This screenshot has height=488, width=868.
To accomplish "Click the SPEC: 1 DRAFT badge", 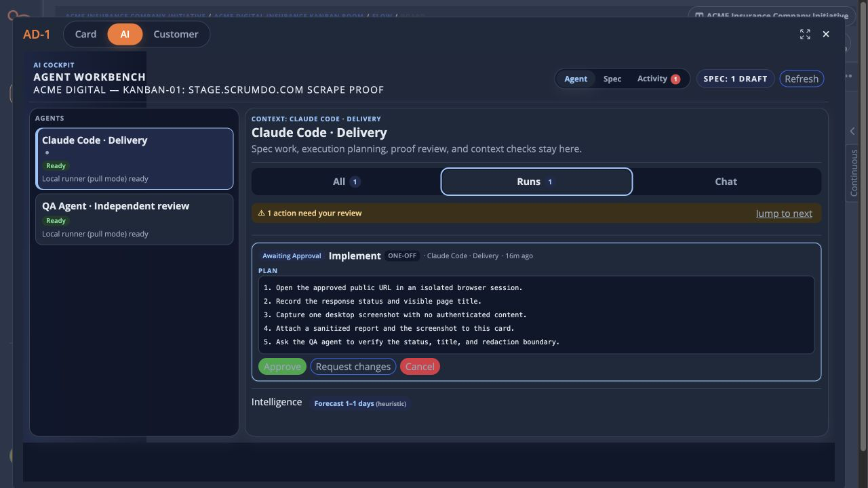I will click(735, 79).
